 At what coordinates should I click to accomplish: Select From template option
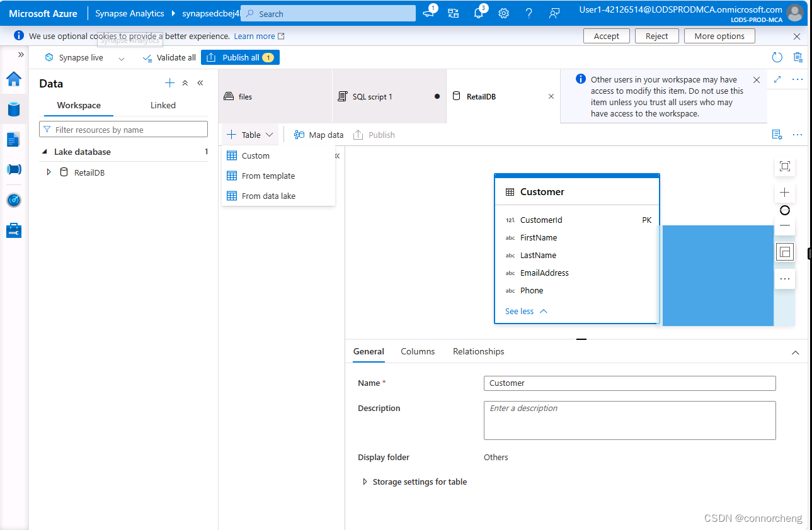(x=278, y=176)
